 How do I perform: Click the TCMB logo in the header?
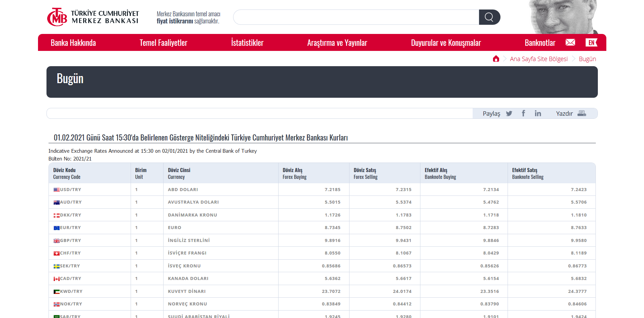[x=93, y=17]
